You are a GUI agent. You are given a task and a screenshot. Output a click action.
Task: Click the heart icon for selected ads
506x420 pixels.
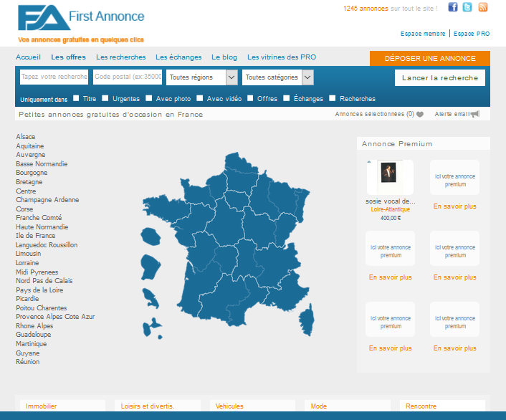coord(420,114)
